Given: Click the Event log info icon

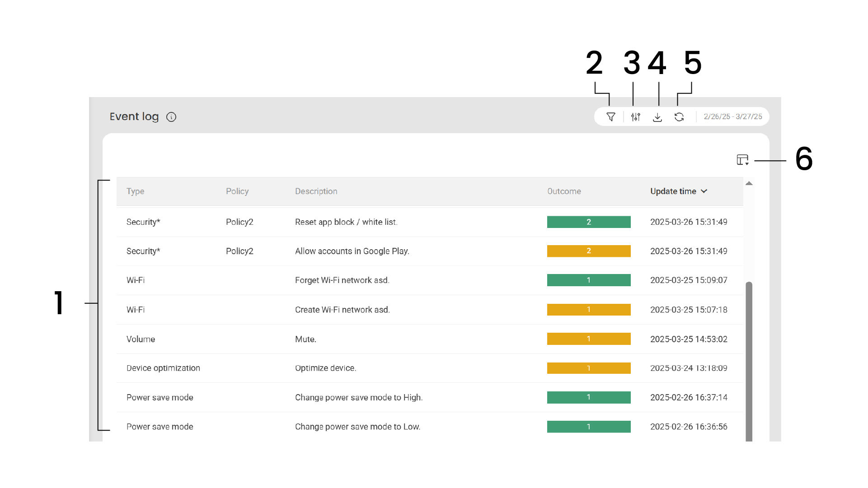Looking at the screenshot, I should pyautogui.click(x=171, y=117).
